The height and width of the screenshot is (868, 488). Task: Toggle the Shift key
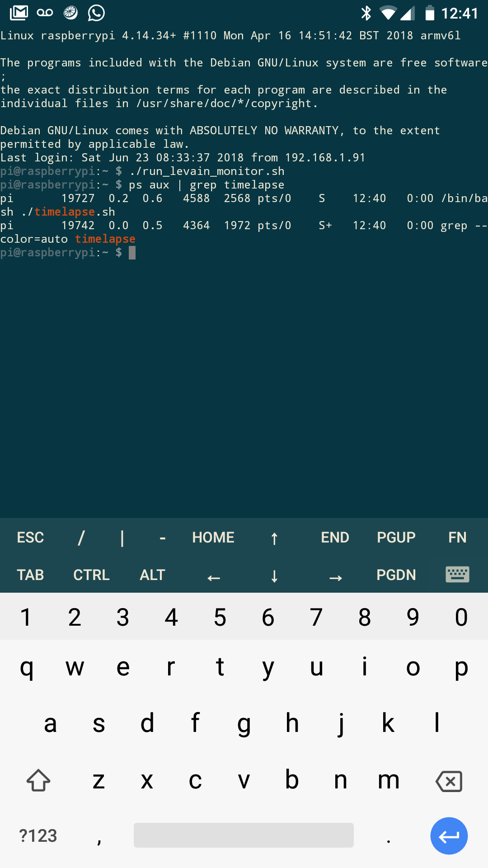(x=38, y=781)
